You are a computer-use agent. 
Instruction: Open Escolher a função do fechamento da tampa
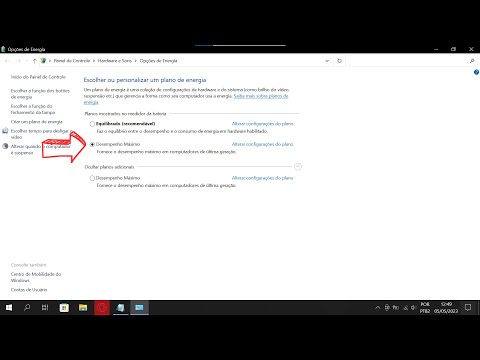[33, 109]
